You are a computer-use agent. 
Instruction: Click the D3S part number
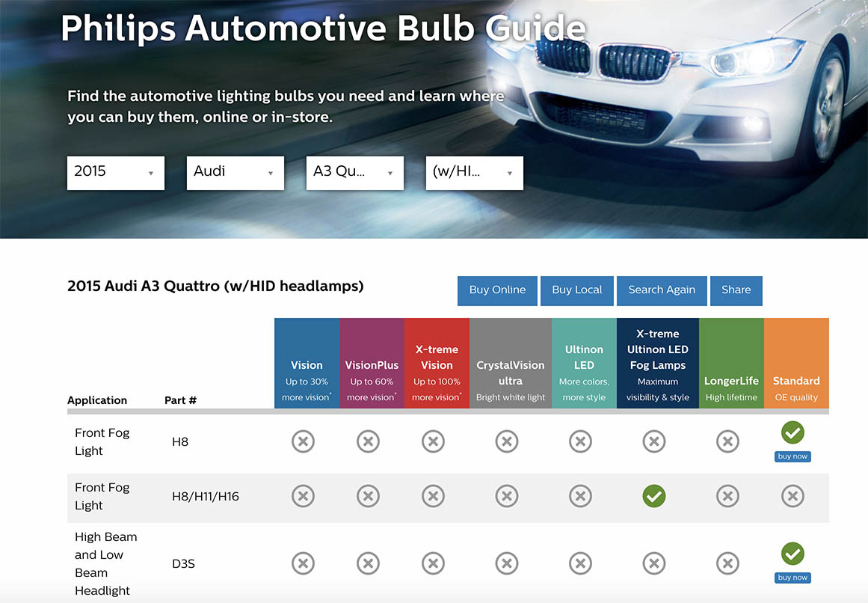[183, 563]
